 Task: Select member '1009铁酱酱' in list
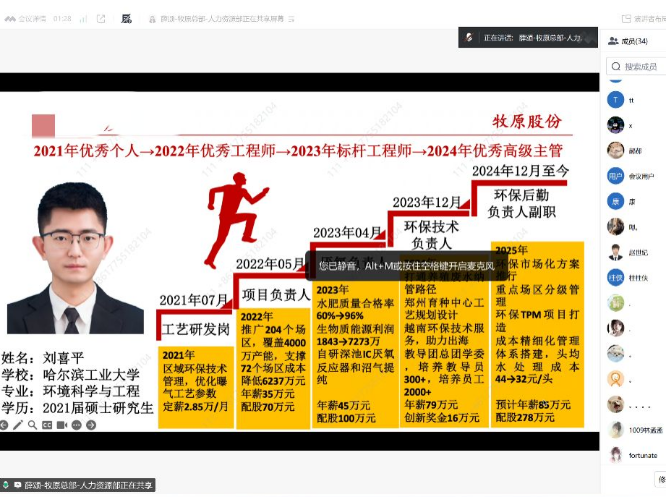[x=642, y=430]
